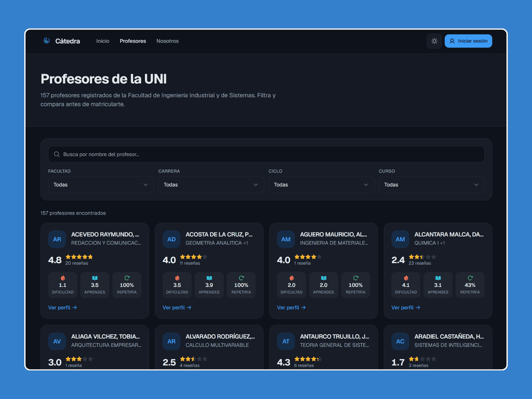Click the AR avatar of Acevedo Raymundo

(57, 239)
